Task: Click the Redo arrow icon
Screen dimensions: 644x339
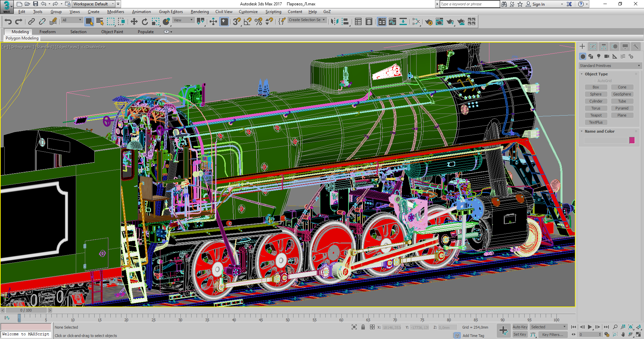Action: tap(19, 22)
